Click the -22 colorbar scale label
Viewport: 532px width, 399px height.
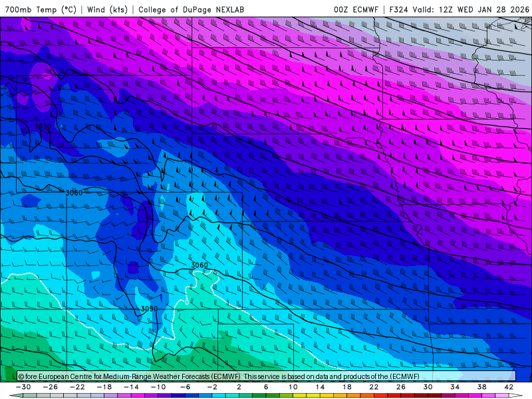pos(77,387)
